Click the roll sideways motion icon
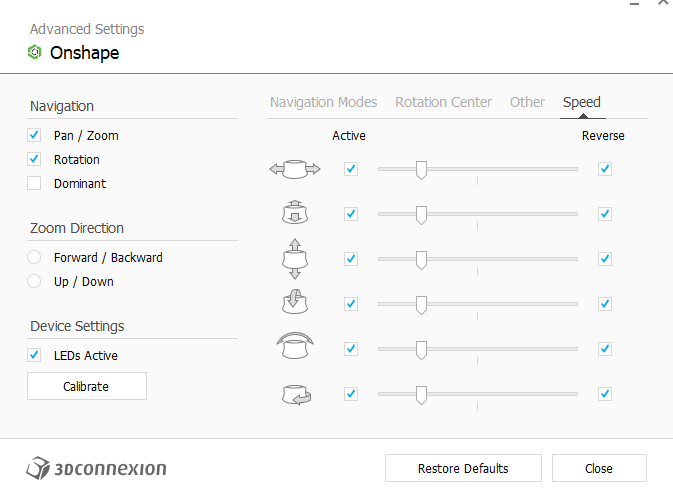This screenshot has height=492, width=673. click(x=295, y=348)
